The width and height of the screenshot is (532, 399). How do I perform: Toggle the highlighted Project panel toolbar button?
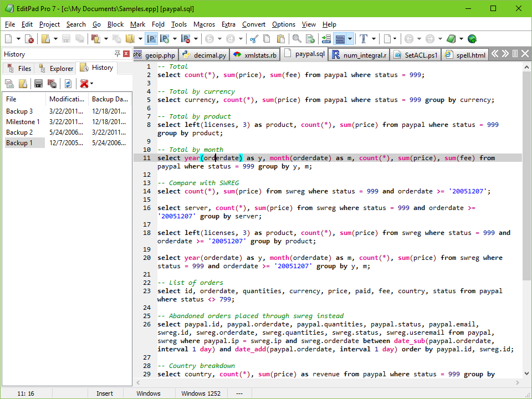(151, 39)
